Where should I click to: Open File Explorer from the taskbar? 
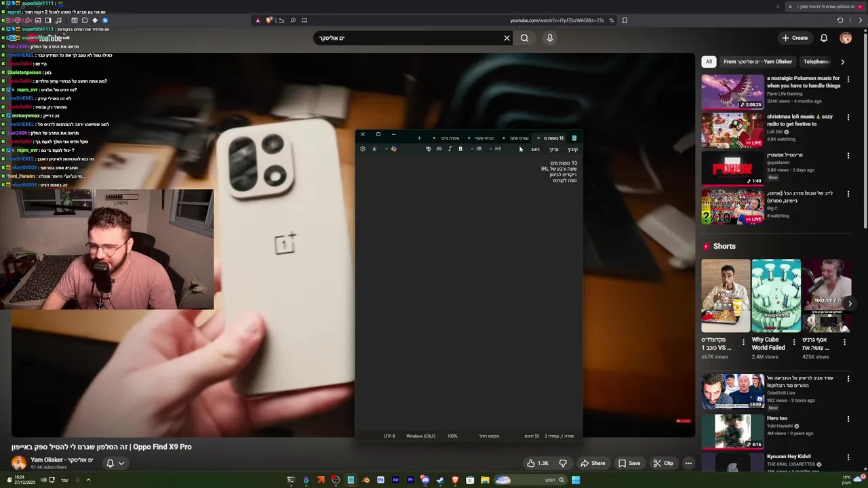[485, 480]
